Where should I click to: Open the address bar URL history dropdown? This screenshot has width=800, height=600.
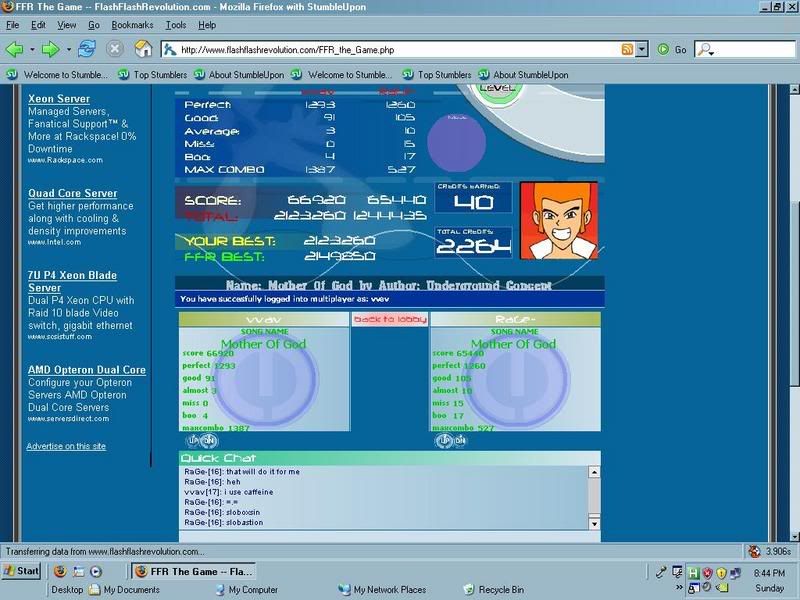tap(641, 49)
